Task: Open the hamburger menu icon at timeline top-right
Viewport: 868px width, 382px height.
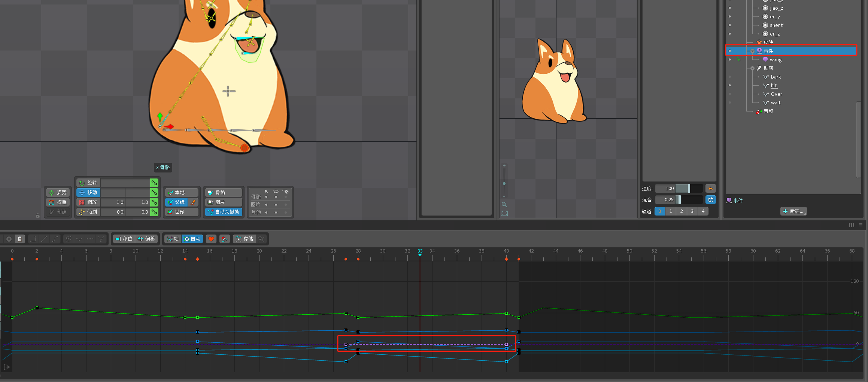Action: [x=861, y=225]
